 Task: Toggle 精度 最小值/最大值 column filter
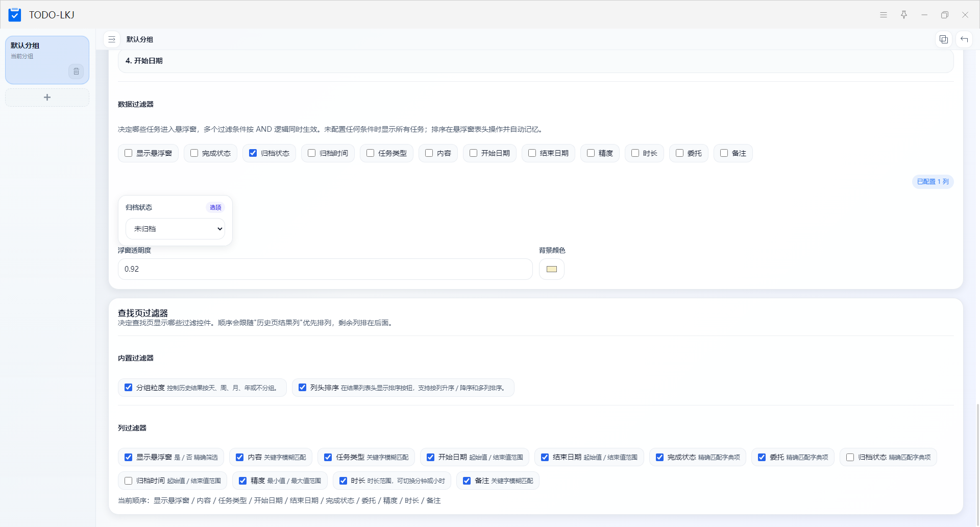click(243, 481)
